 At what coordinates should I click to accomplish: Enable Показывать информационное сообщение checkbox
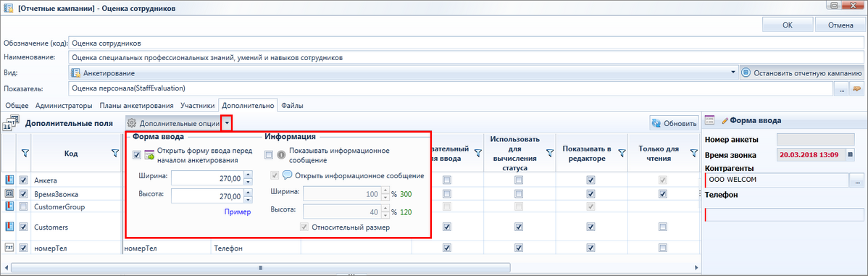(269, 156)
